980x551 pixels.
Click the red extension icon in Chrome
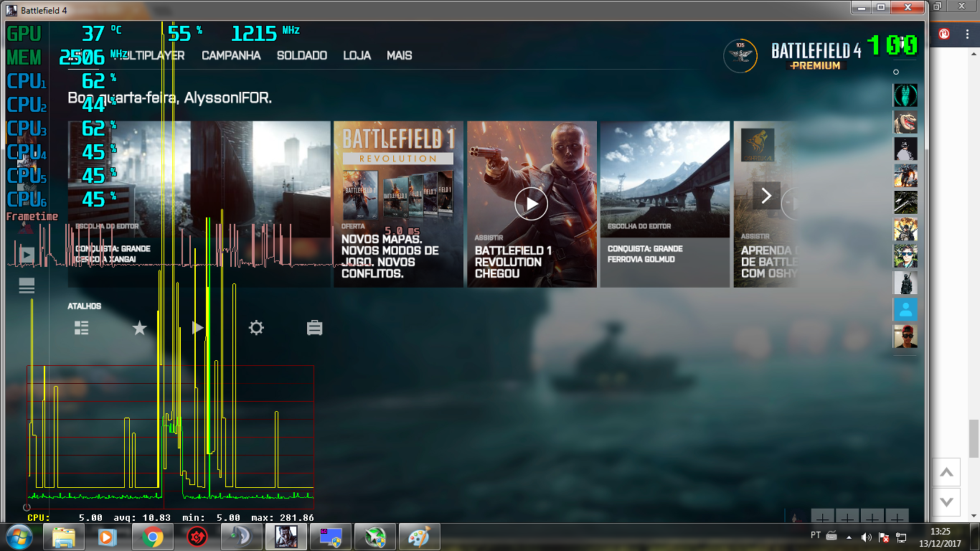coord(944,34)
